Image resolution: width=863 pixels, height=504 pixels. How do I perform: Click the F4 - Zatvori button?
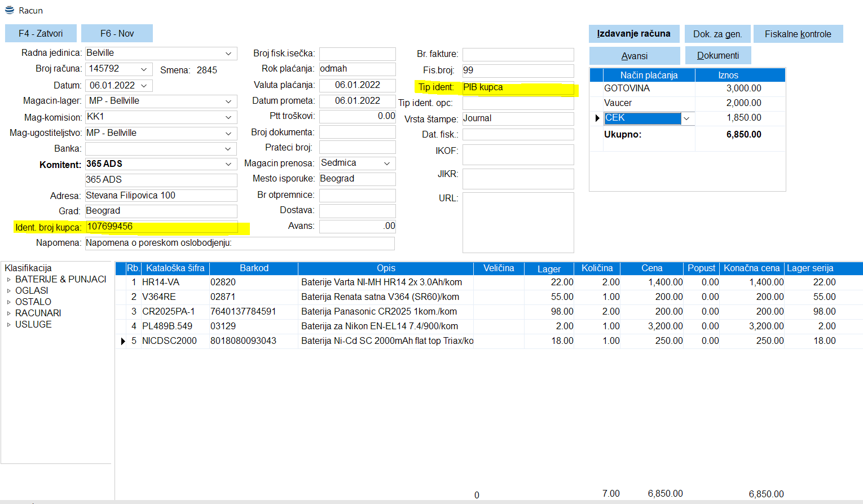coord(41,33)
